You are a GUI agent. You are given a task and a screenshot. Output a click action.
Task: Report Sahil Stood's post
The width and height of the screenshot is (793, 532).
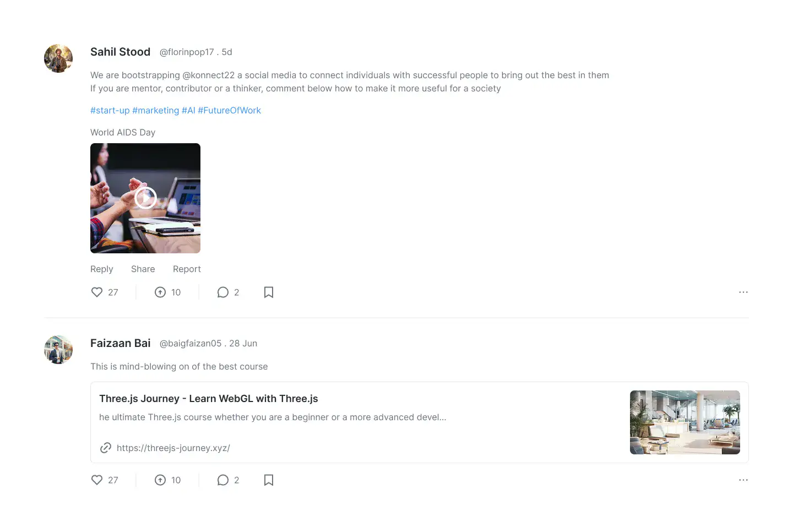[187, 269]
